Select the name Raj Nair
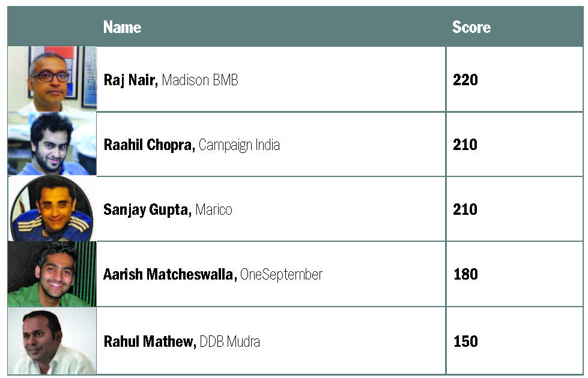 [x=130, y=80]
